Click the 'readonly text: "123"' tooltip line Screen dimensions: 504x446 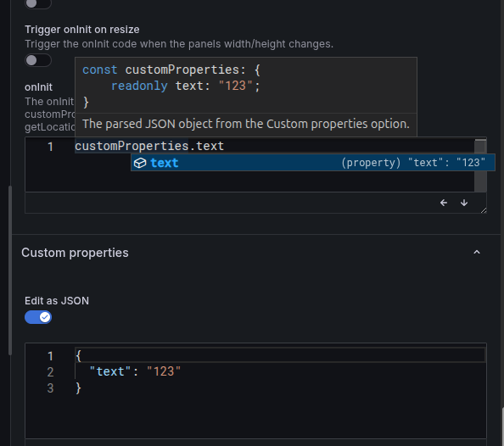[x=186, y=86]
